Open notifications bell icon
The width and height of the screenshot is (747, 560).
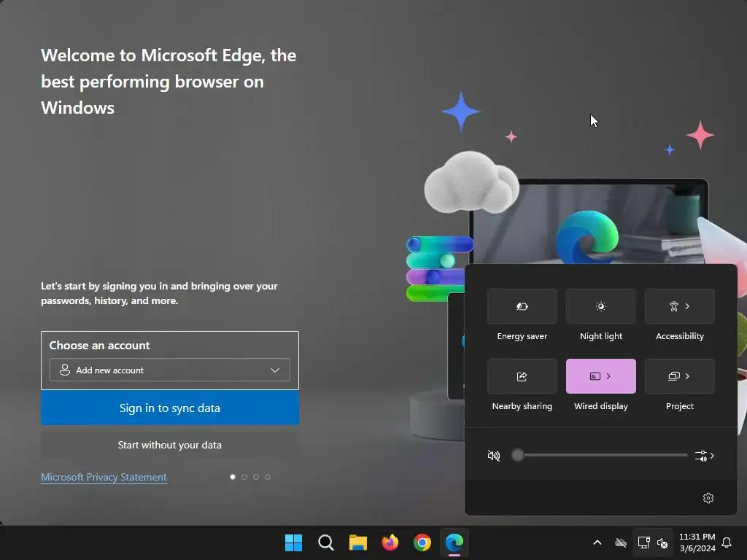click(727, 542)
